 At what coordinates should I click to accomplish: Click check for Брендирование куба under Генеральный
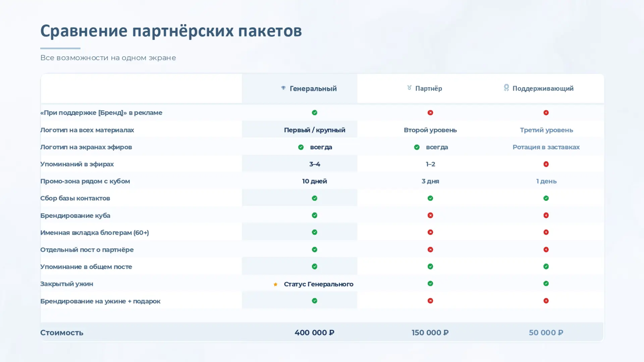315,215
